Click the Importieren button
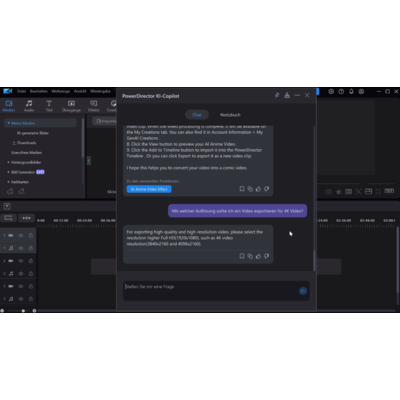The image size is (400, 400). [104, 121]
